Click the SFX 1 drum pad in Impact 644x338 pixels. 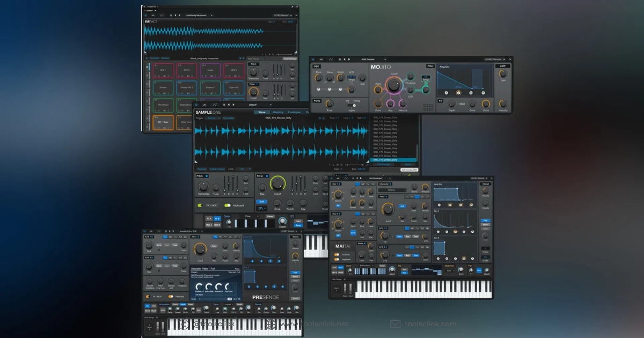click(163, 70)
